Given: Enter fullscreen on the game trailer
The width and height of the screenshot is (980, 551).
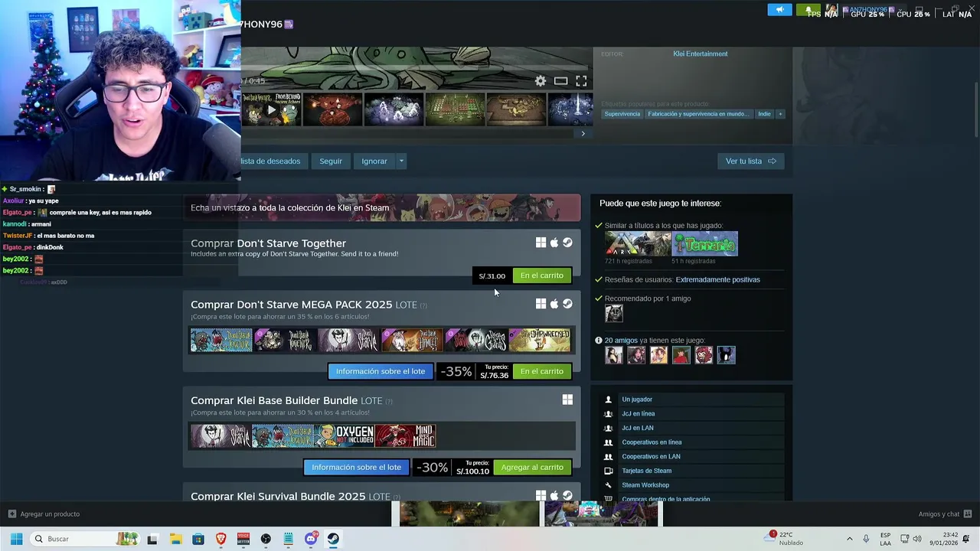Looking at the screenshot, I should pyautogui.click(x=581, y=81).
